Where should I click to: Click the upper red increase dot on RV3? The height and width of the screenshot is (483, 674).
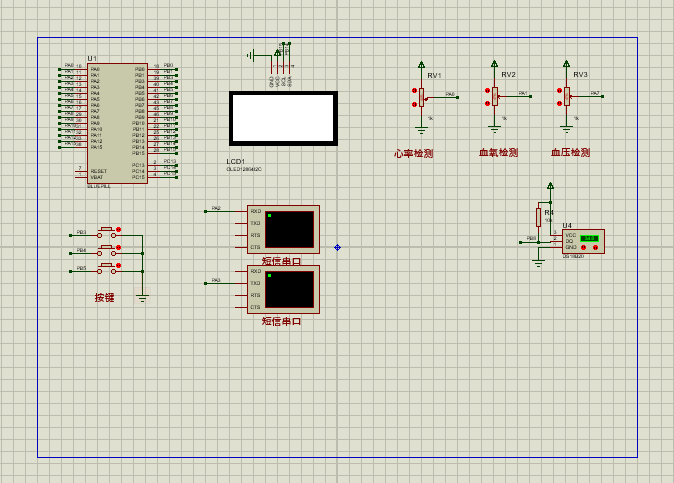pyautogui.click(x=559, y=90)
